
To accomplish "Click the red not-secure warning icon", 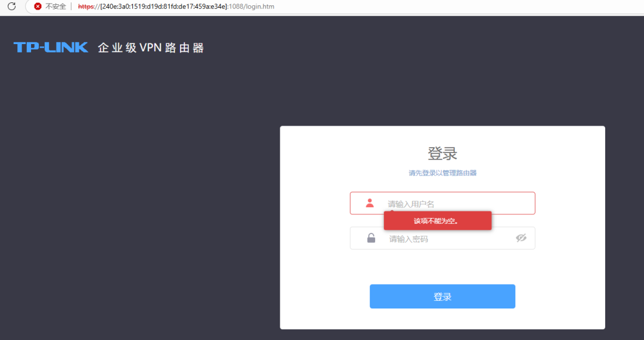I will pos(38,7).
